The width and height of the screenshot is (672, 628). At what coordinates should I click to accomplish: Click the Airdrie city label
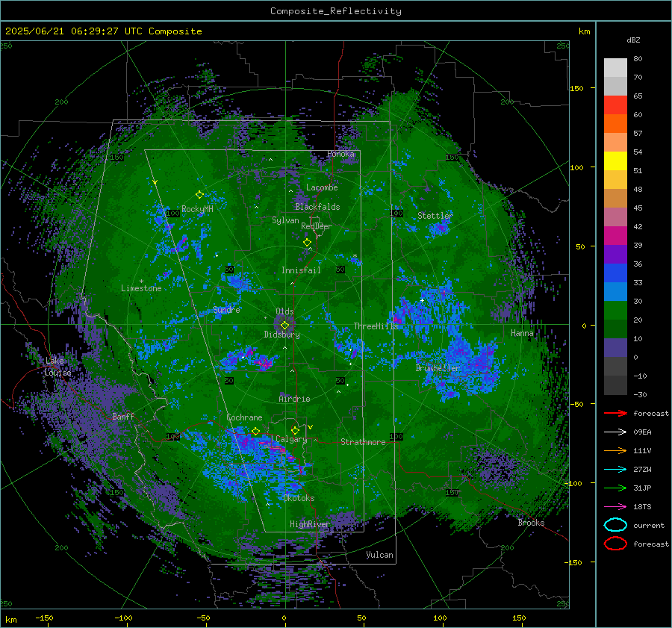click(294, 399)
